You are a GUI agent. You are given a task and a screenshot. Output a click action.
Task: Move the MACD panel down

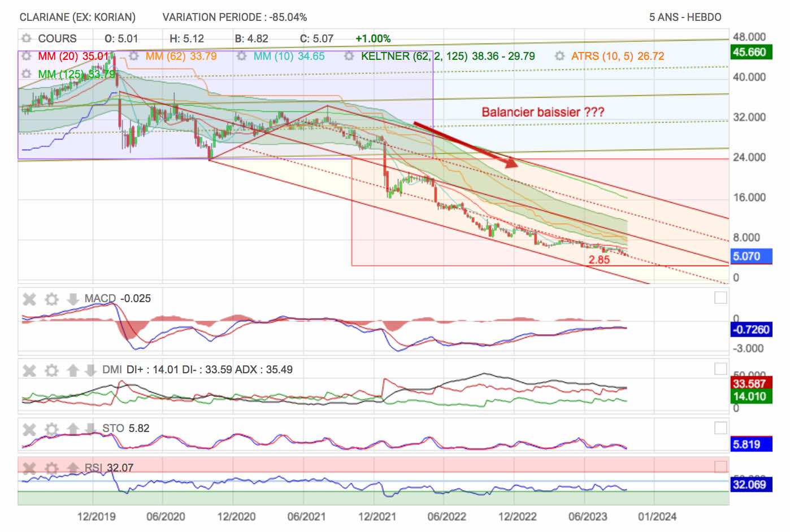[73, 299]
